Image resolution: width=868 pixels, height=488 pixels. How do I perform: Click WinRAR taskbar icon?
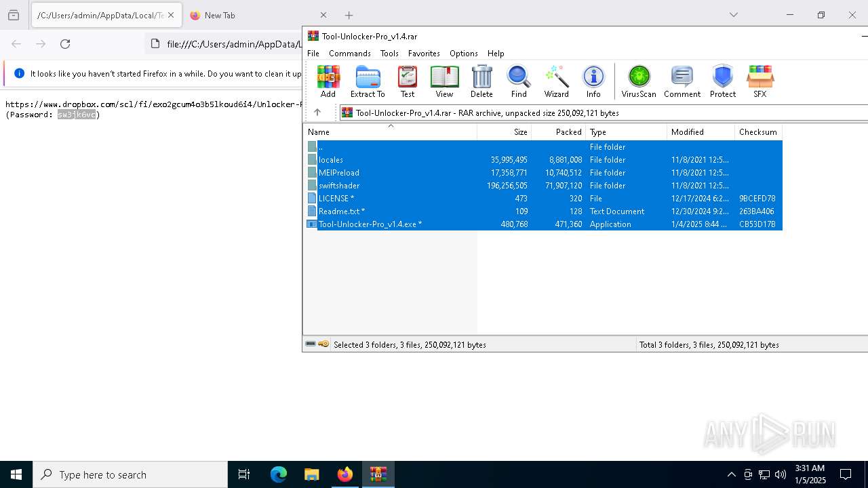pyautogui.click(x=378, y=474)
